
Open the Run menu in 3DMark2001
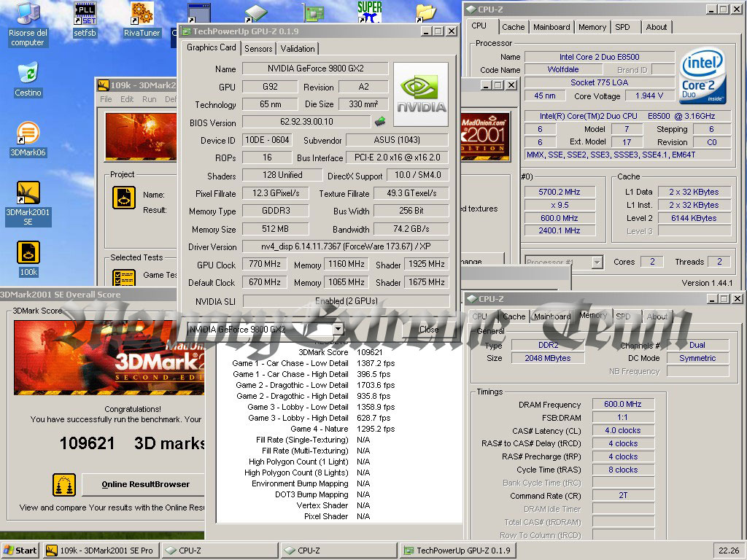click(149, 99)
